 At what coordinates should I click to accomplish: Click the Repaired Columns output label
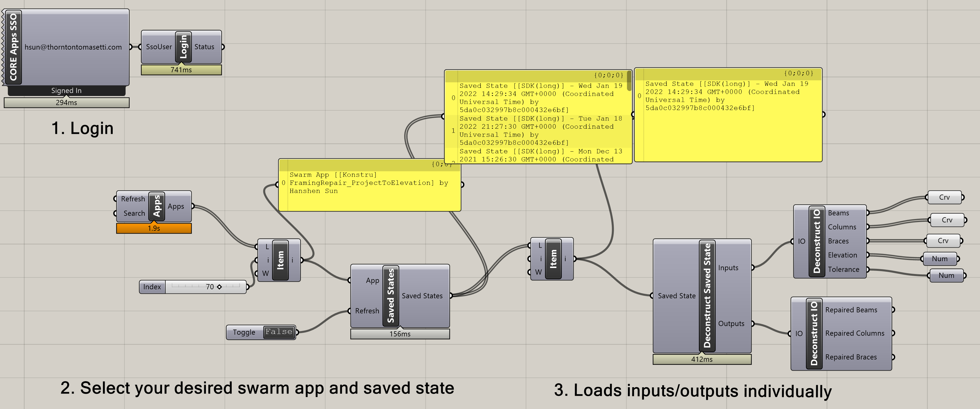(x=854, y=333)
